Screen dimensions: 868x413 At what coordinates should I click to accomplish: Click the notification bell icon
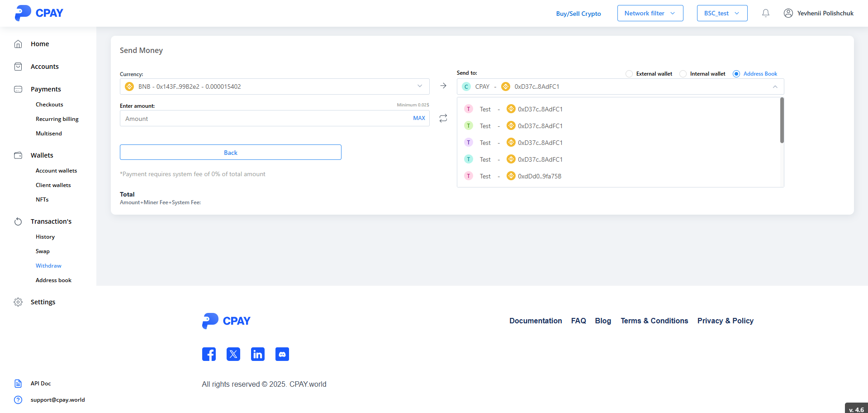click(x=765, y=13)
